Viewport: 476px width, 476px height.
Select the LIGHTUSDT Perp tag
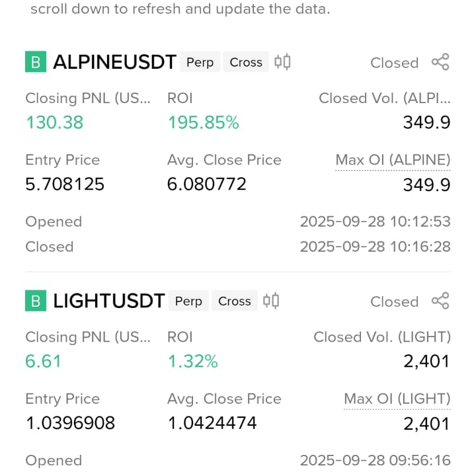click(x=188, y=301)
